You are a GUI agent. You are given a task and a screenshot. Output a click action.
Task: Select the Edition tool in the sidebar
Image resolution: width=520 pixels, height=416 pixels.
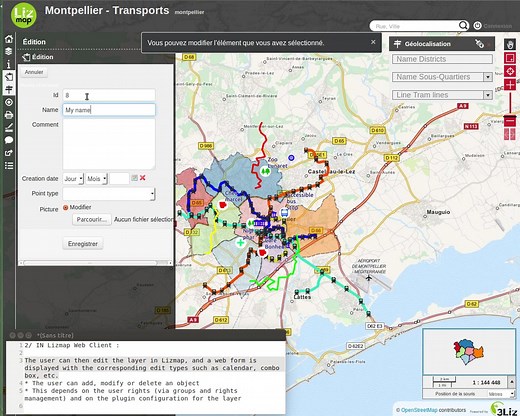click(x=9, y=77)
